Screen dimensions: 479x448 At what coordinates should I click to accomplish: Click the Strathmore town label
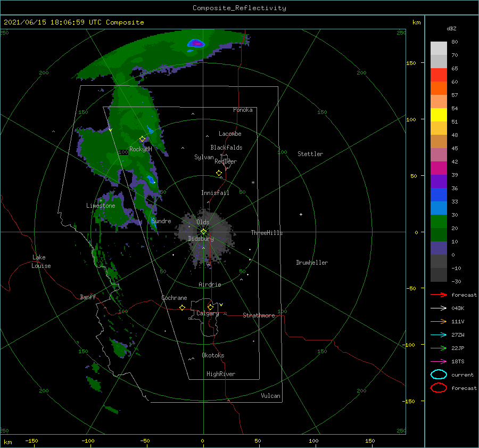coord(259,315)
